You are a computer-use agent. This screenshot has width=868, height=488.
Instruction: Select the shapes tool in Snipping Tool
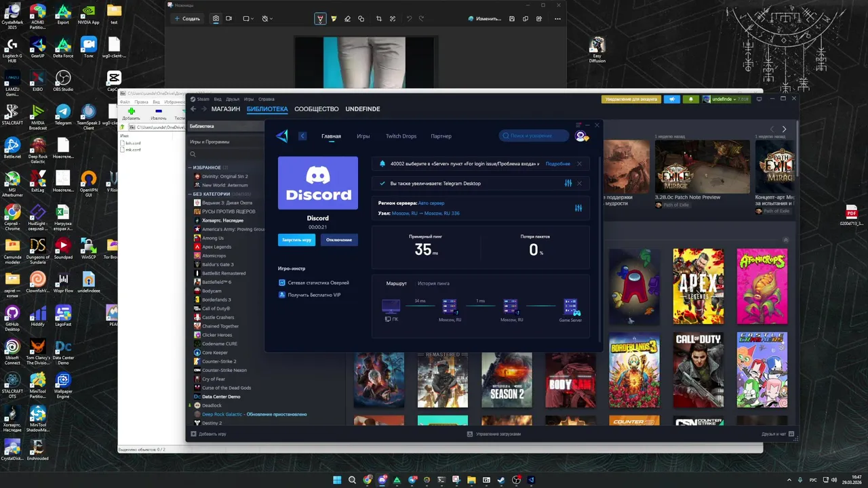[x=361, y=19]
